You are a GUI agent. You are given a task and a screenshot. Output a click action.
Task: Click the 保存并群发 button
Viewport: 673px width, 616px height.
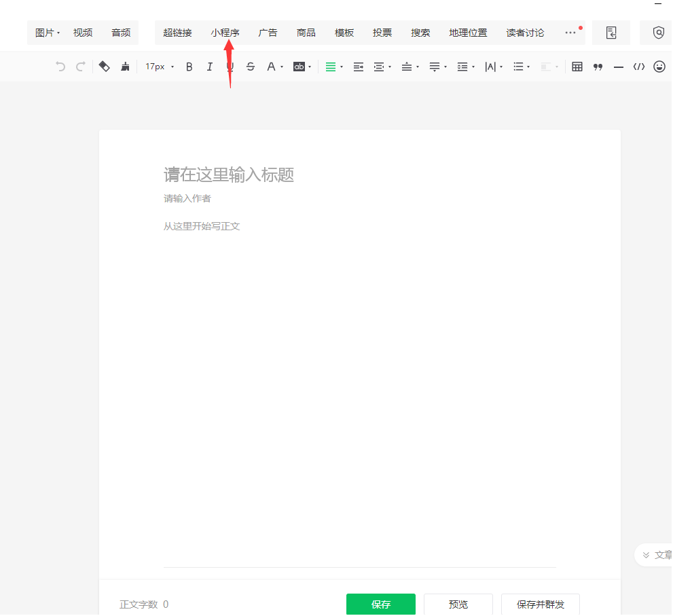click(541, 604)
